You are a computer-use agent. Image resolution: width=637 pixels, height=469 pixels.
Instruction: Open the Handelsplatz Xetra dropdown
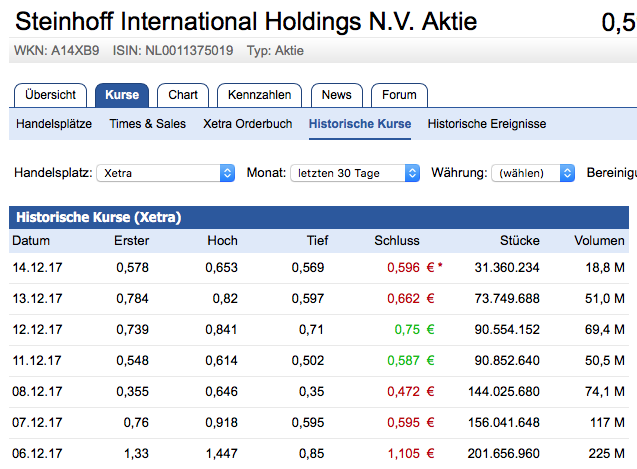click(165, 173)
